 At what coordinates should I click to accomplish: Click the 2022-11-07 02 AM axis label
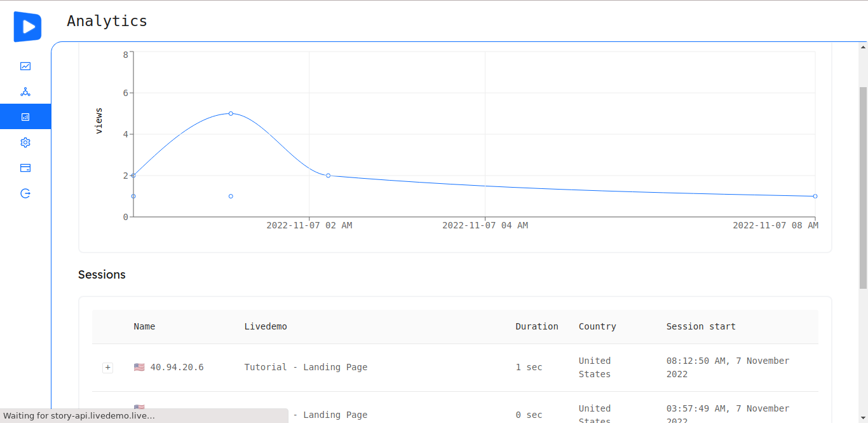coord(309,225)
